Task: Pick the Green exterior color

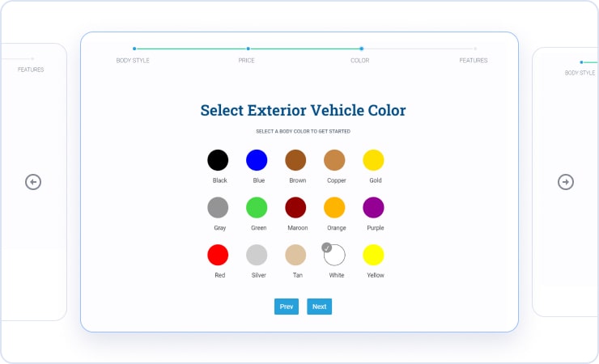Action: pyautogui.click(x=257, y=208)
